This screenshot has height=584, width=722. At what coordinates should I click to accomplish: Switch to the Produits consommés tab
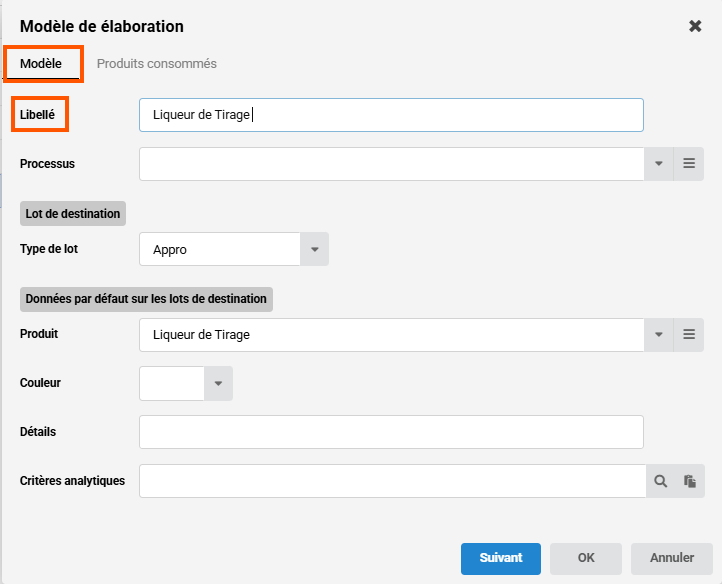(156, 64)
